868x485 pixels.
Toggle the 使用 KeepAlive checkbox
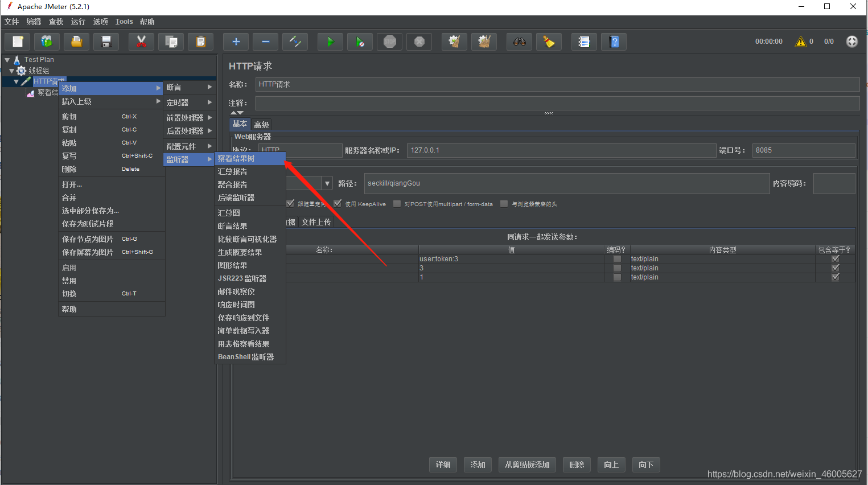338,204
